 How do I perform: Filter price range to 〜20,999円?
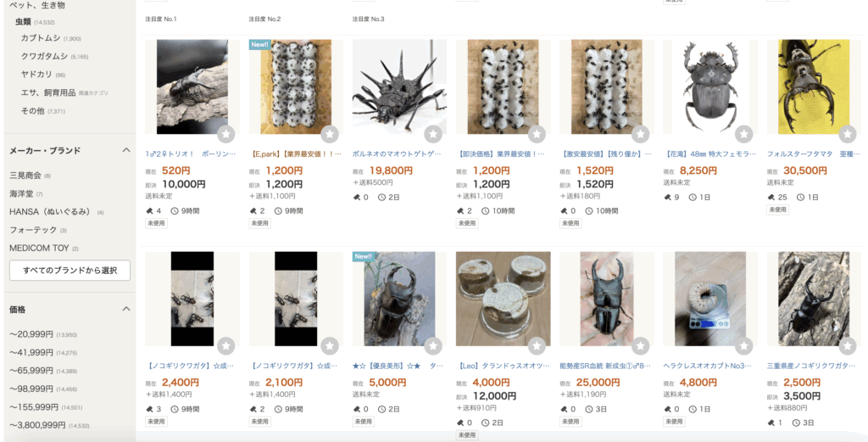pyautogui.click(x=31, y=334)
